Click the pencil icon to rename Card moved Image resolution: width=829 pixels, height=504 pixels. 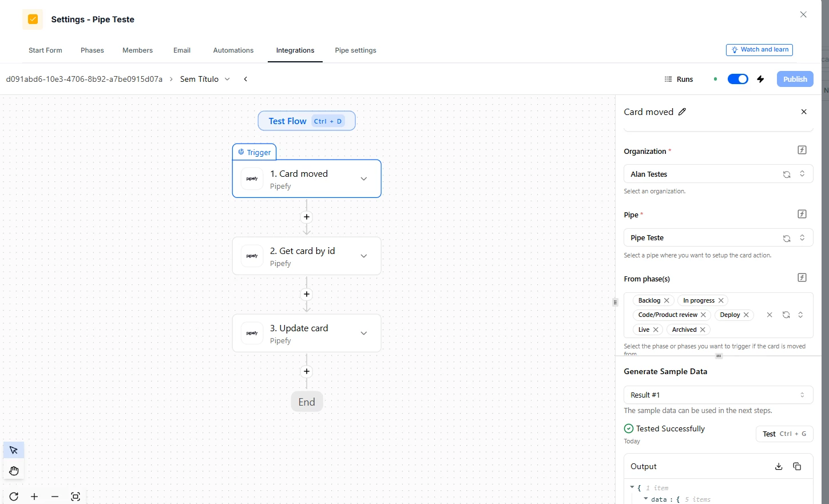(x=682, y=112)
